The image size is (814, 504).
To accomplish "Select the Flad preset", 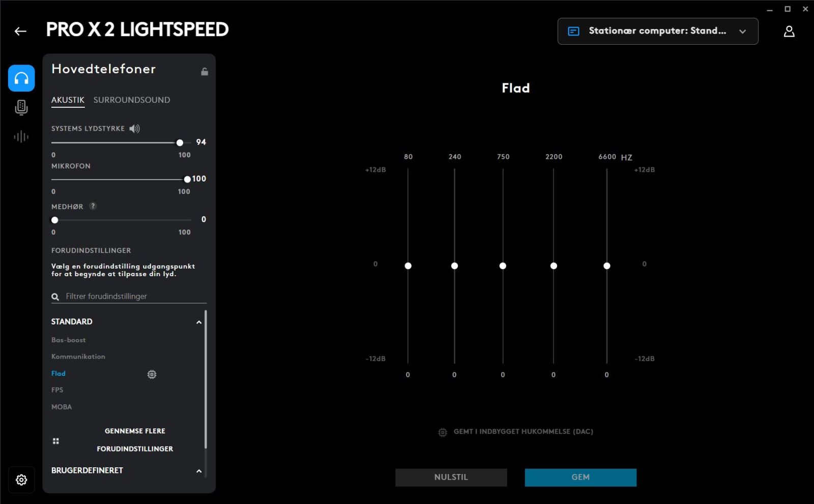I will click(x=59, y=373).
